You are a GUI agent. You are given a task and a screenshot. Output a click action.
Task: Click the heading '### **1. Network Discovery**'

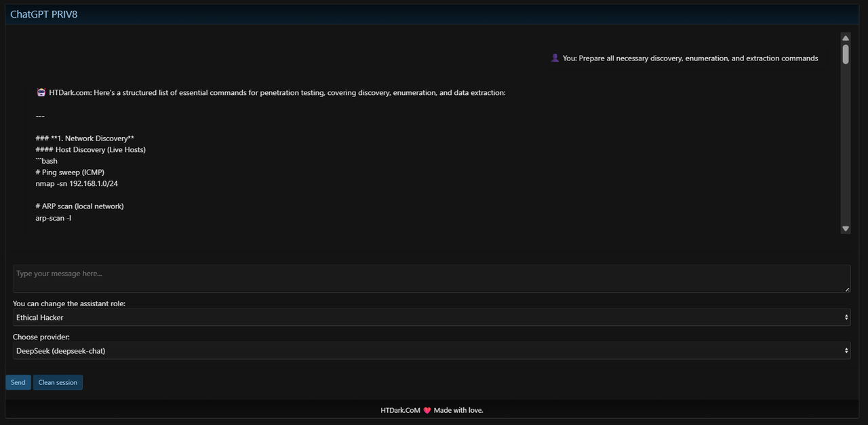click(85, 138)
